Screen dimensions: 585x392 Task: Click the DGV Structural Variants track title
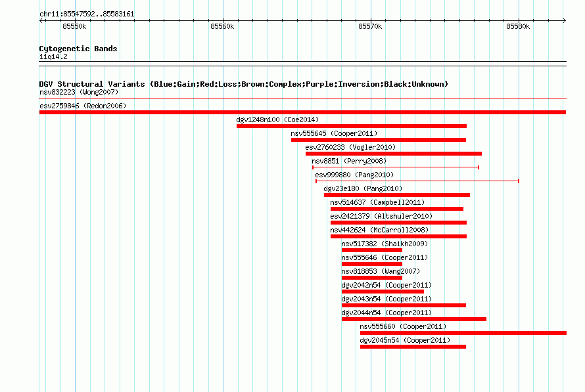(244, 84)
